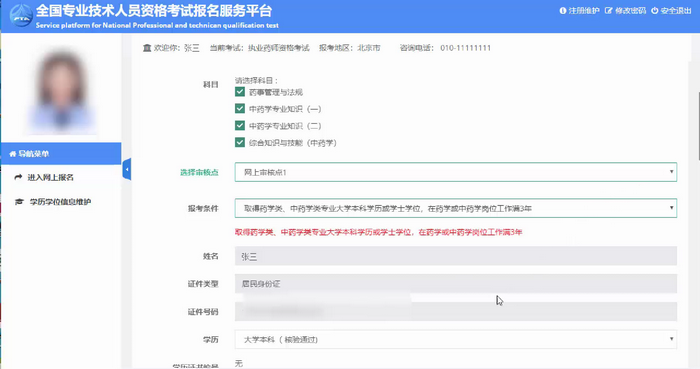Click the 注册维护 info icon

(x=562, y=10)
